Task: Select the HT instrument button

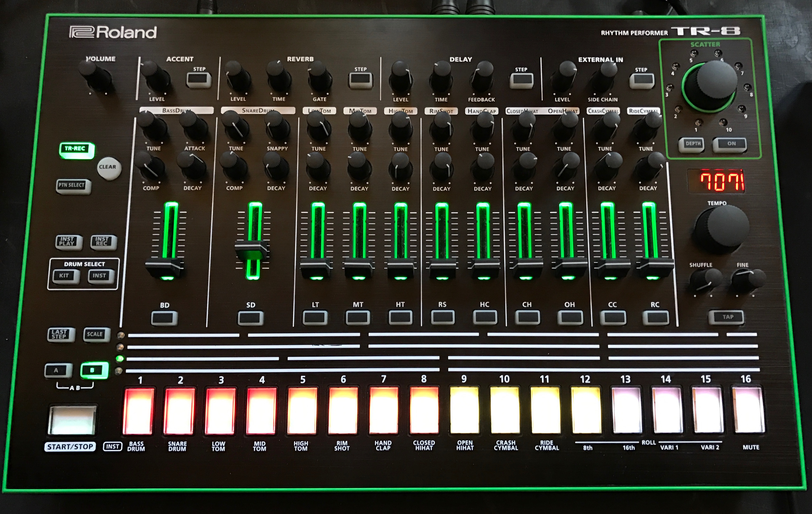Action: coord(401,317)
